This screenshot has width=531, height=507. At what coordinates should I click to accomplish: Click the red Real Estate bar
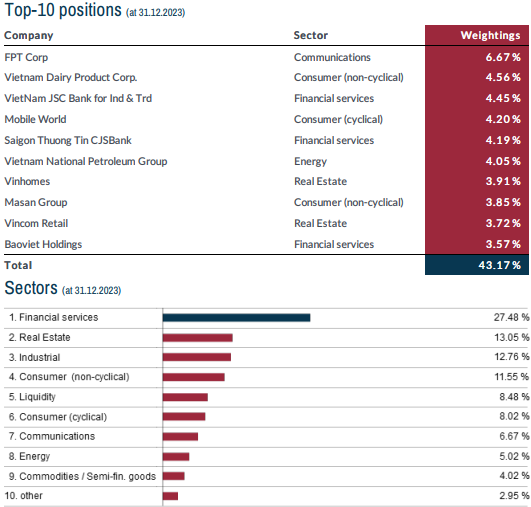[198, 338]
